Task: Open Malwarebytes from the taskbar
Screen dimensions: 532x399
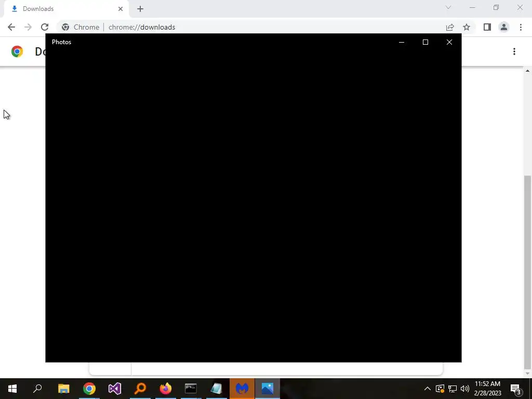Action: [x=242, y=389]
